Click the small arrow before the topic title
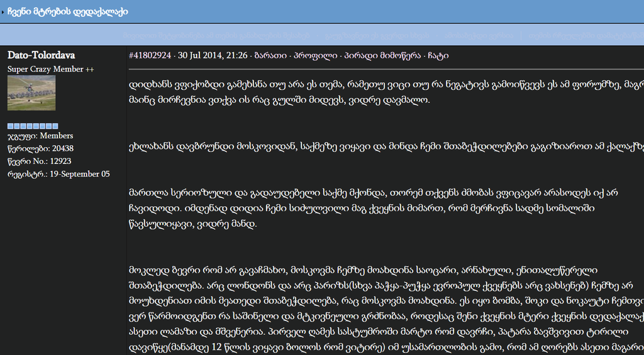 [x=3, y=13]
